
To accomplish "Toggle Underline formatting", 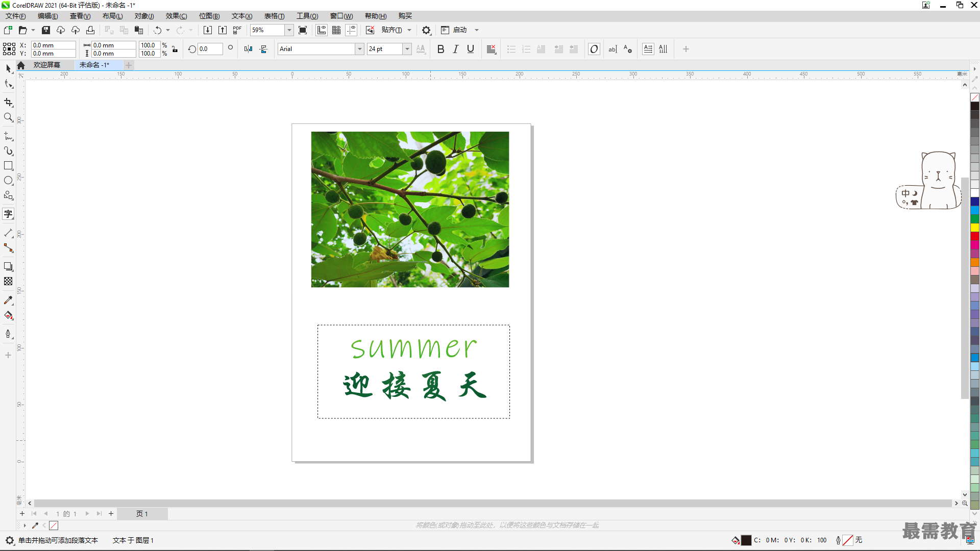I will coord(471,49).
